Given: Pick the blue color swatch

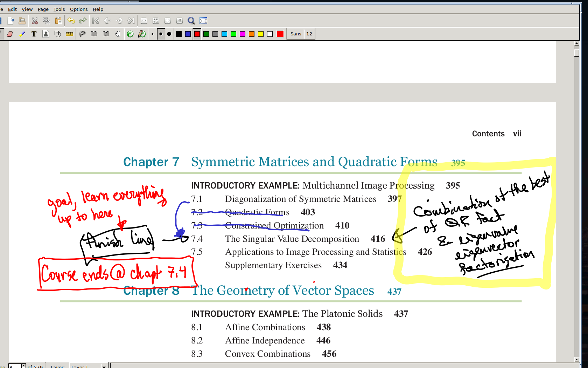Looking at the screenshot, I should click(188, 34).
